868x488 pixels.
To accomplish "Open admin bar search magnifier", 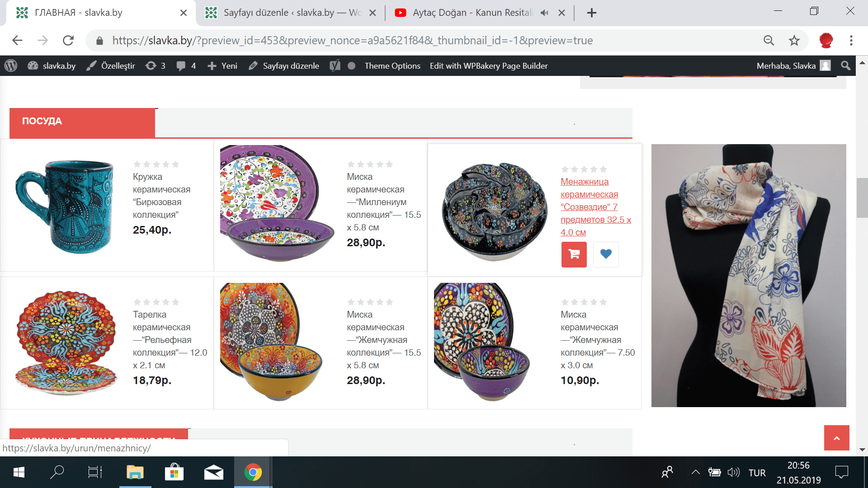I will pos(845,66).
